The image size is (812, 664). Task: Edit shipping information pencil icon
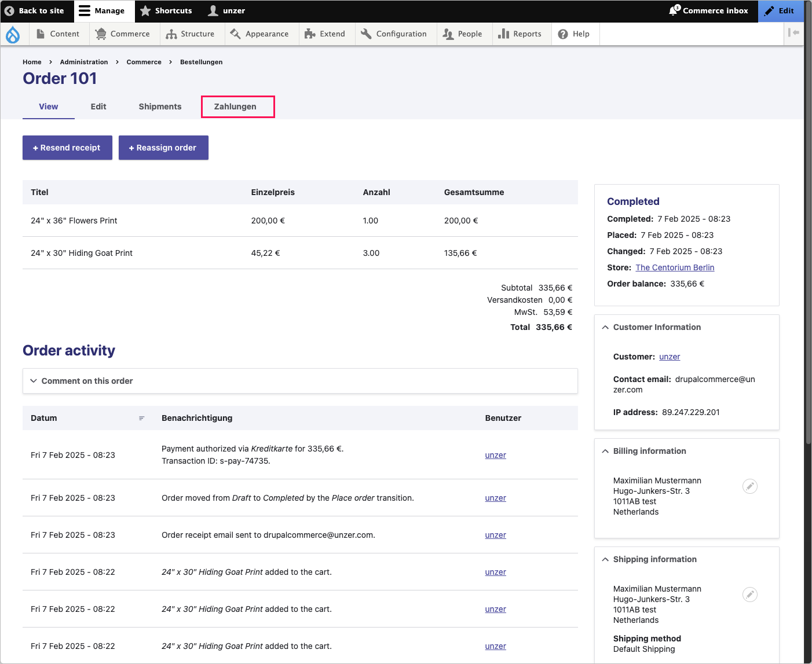[750, 595]
